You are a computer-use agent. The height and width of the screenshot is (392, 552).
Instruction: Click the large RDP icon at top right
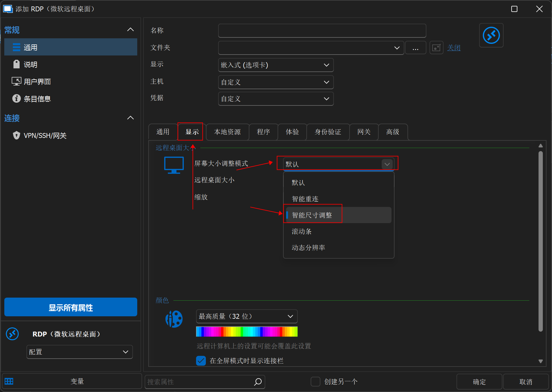pos(491,36)
